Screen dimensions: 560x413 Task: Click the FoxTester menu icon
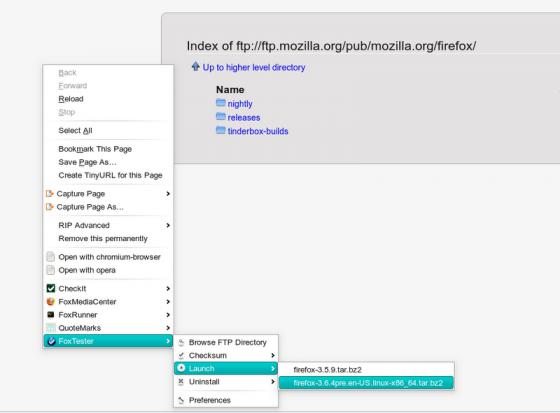[x=51, y=341]
